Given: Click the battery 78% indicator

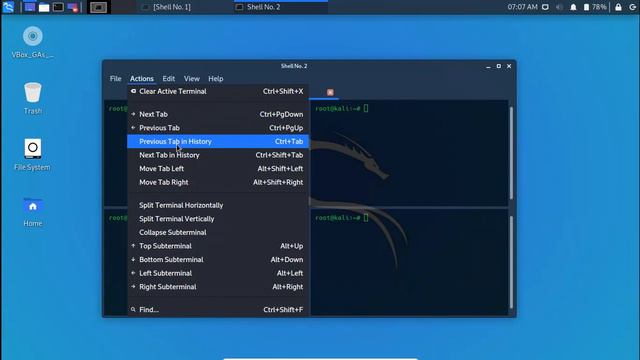Looking at the screenshot, I should 595,7.
